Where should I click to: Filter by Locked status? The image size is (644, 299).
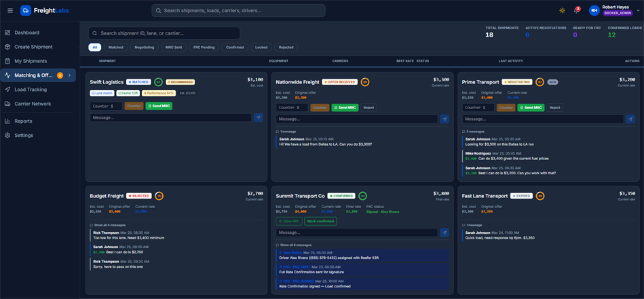coord(261,47)
